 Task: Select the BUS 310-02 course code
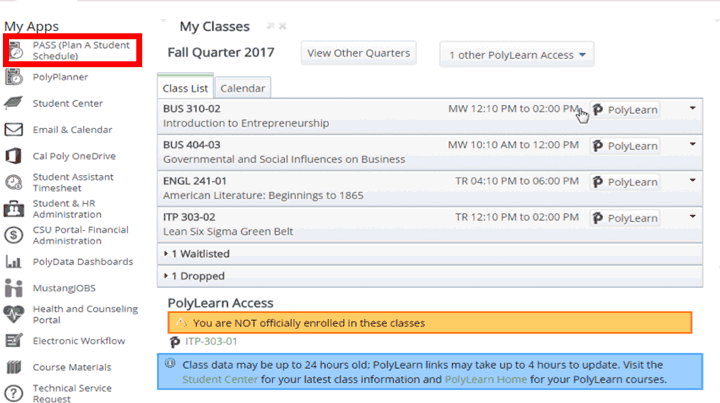coord(191,109)
